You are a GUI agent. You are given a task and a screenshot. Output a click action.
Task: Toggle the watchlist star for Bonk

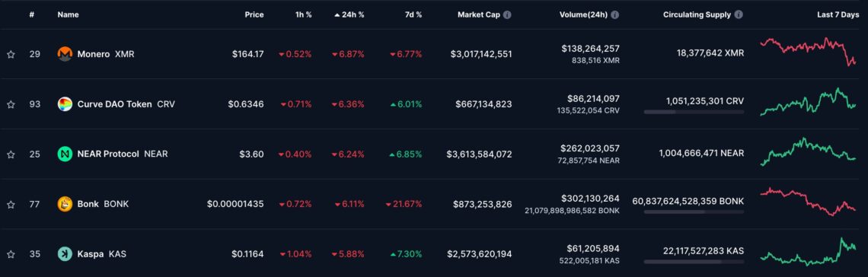pyautogui.click(x=11, y=204)
